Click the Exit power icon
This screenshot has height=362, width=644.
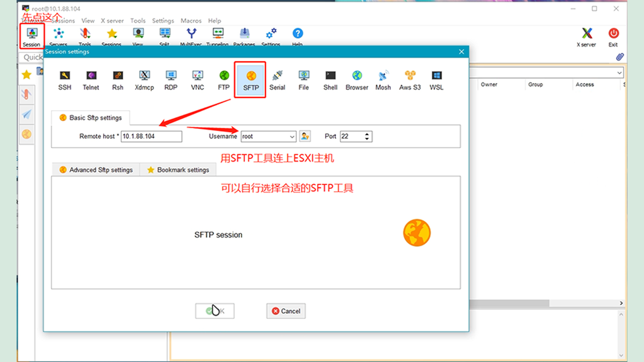613,37
